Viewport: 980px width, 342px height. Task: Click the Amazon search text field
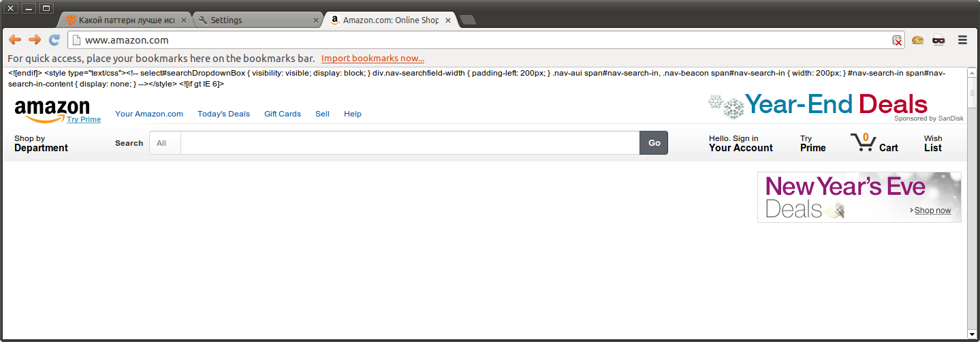pyautogui.click(x=410, y=143)
